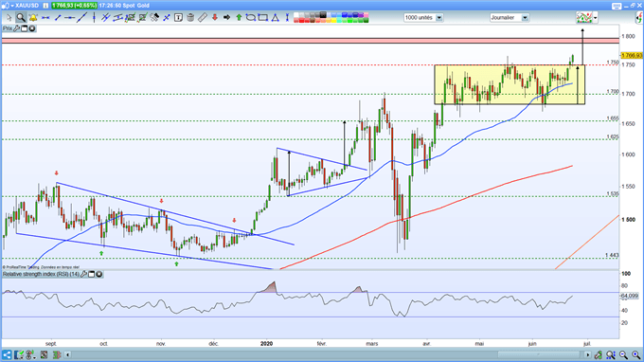Open Prix panel settings wrench
The image size is (644, 362).
[x=17, y=28]
